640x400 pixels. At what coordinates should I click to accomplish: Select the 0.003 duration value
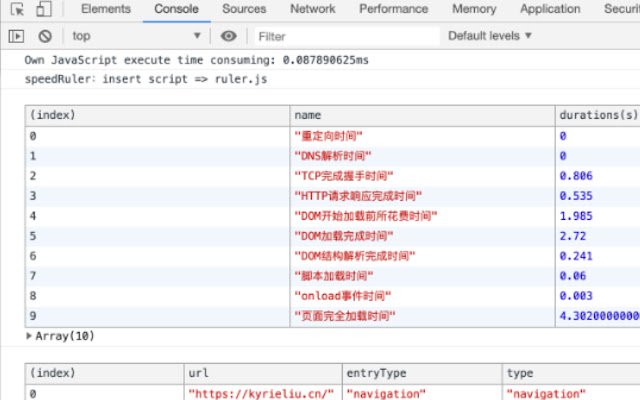[576, 296]
